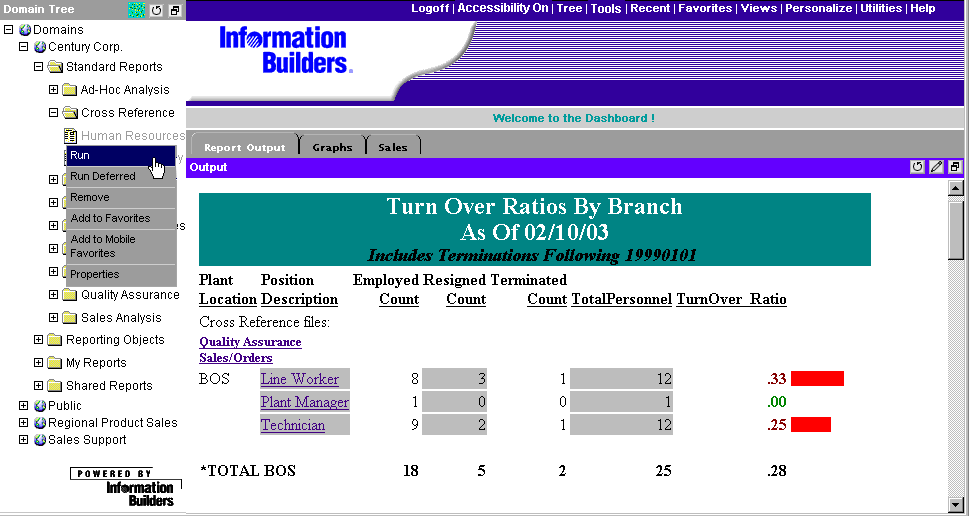Image resolution: width=969 pixels, height=516 pixels.
Task: Click the Domain Tree refresh icon
Action: click(156, 10)
